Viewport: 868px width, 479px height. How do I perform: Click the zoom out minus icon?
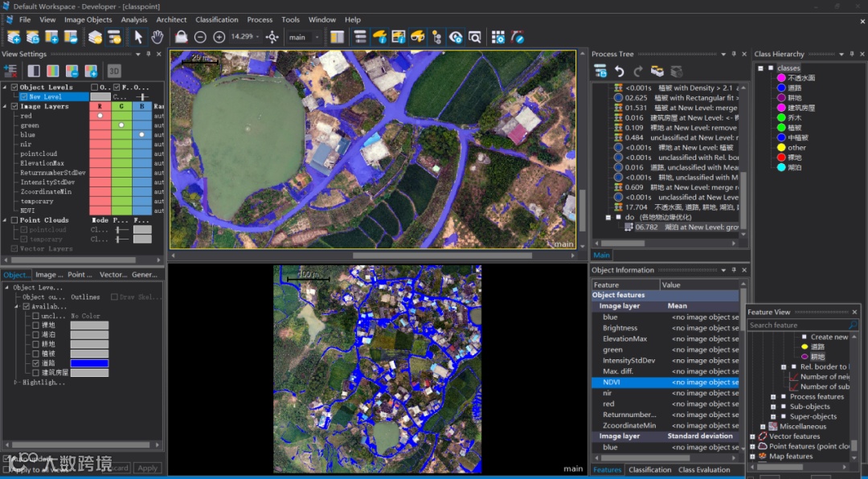point(200,37)
